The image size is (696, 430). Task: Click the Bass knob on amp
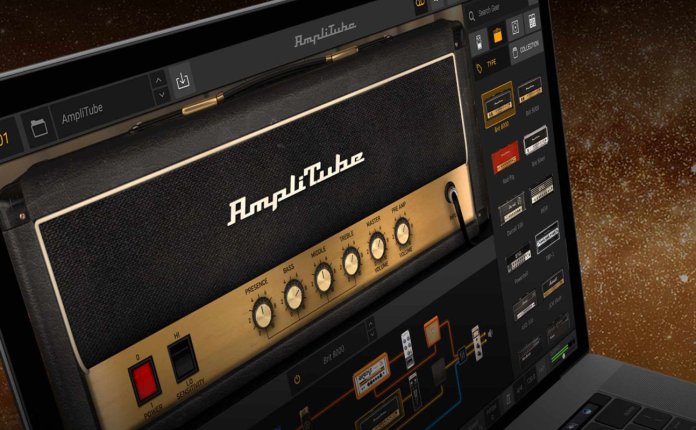tap(294, 296)
